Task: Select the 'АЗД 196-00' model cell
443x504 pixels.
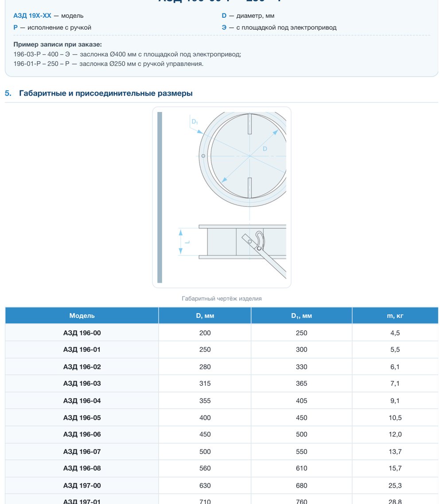Action: click(x=82, y=333)
